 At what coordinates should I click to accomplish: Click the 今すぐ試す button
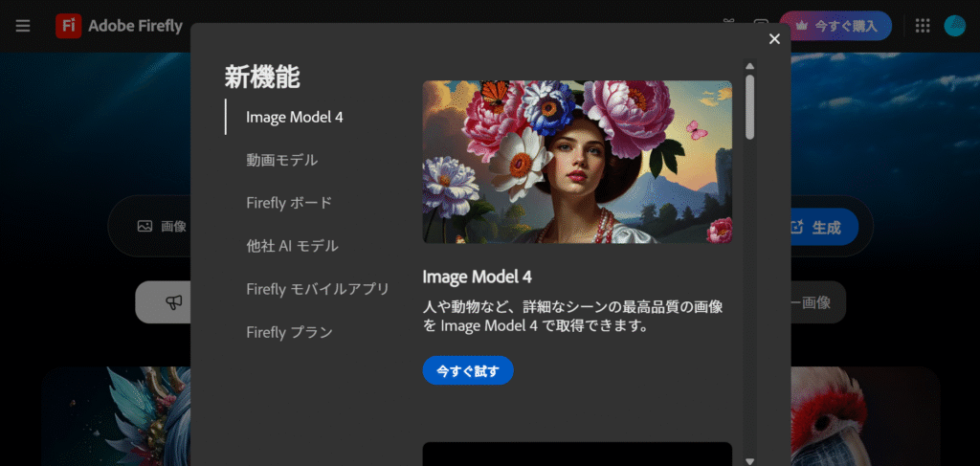[468, 370]
